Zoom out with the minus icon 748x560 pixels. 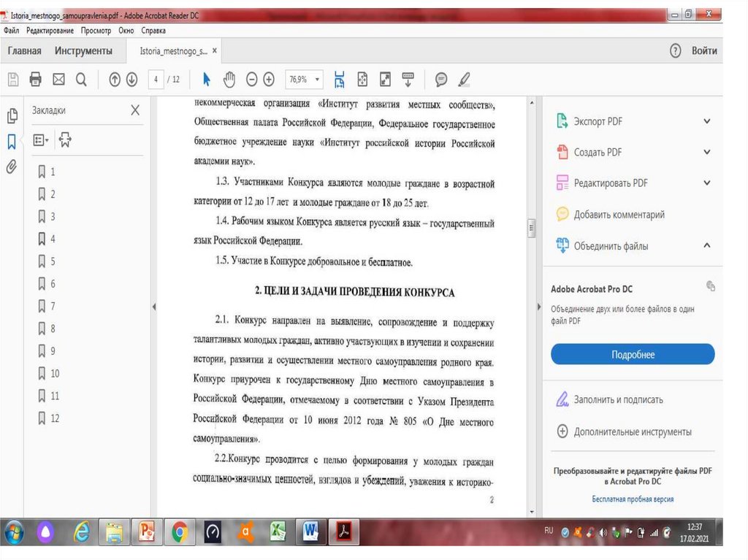point(252,79)
